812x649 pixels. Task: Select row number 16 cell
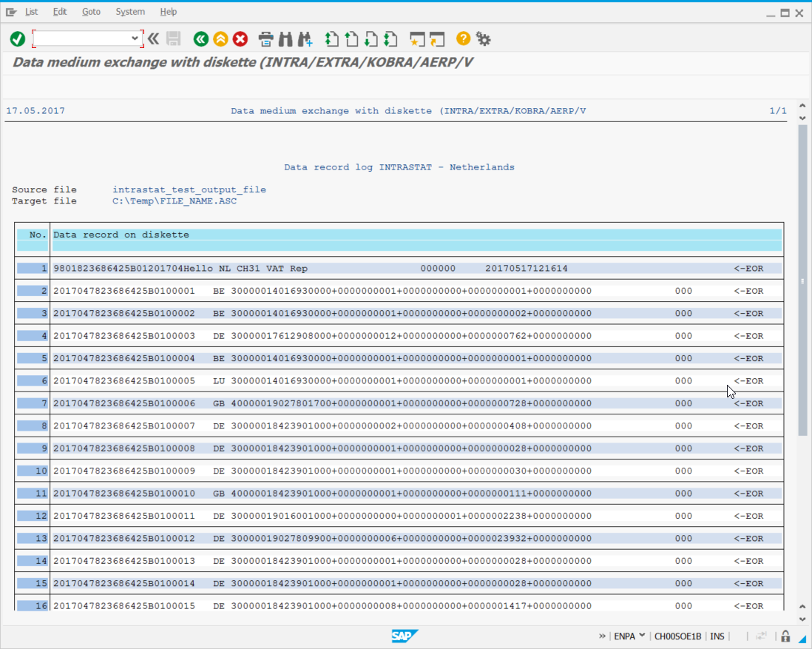click(32, 606)
